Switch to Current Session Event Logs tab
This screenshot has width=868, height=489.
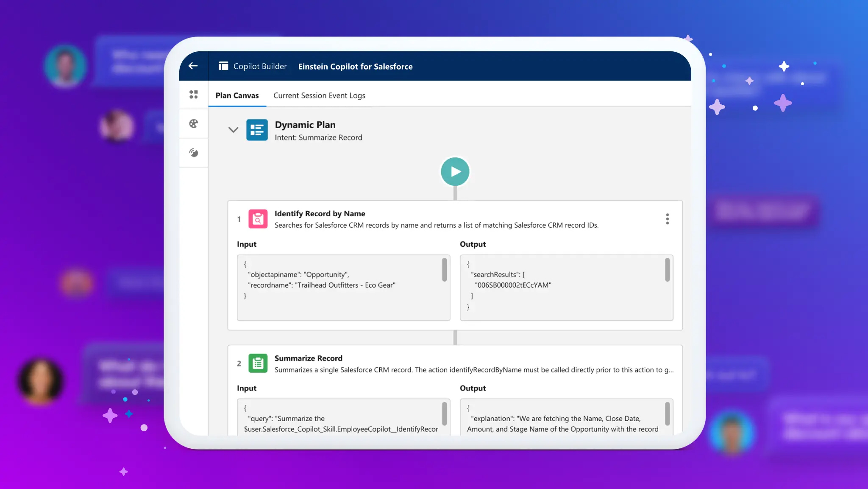click(x=319, y=95)
